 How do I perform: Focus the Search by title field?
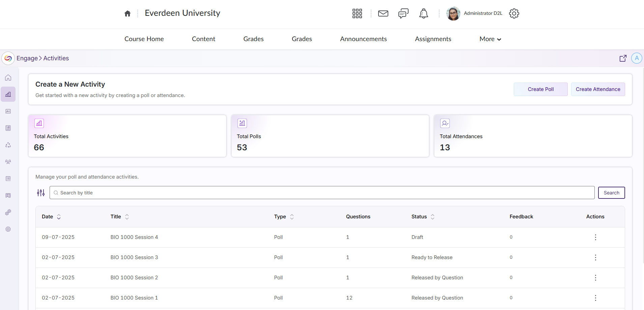click(x=322, y=193)
